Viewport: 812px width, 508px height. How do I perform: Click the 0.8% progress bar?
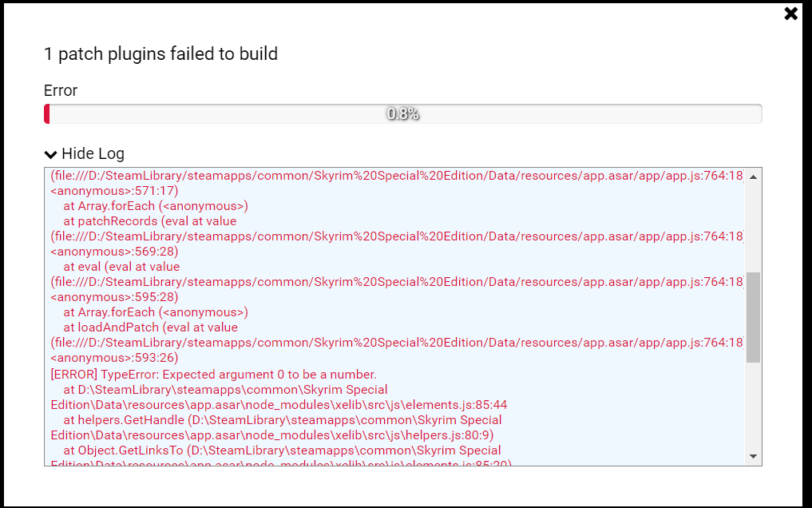click(403, 113)
